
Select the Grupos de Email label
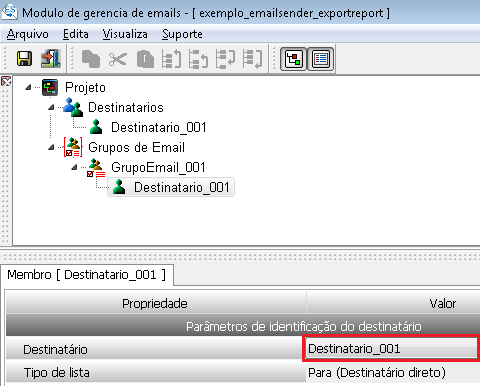[136, 147]
